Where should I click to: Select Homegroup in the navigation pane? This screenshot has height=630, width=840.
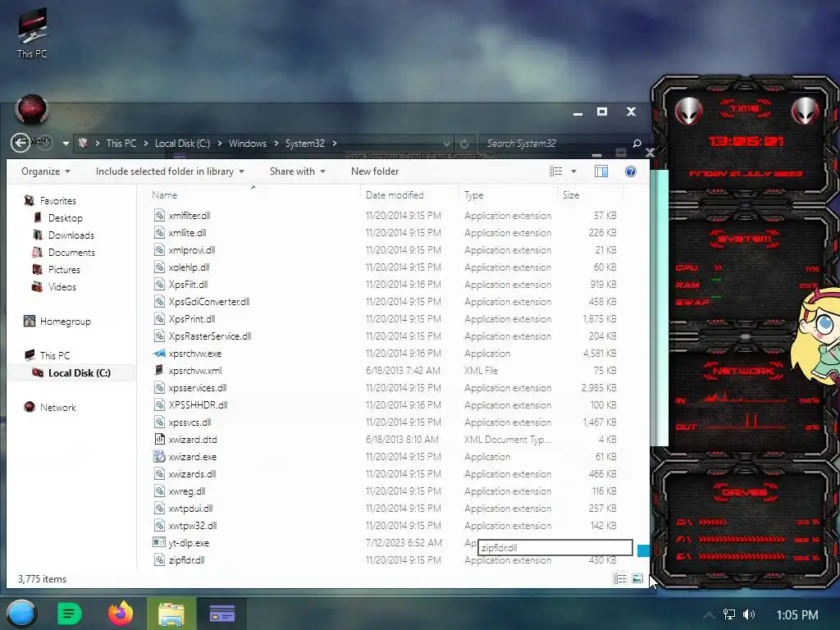66,322
